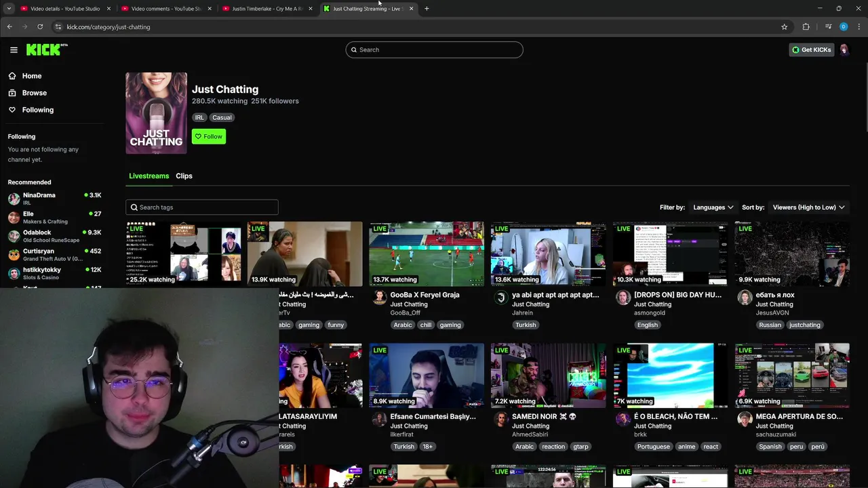Screen dimensions: 868x488
Task: Click the hstikkytokky channel avatar
Action: [14, 273]
